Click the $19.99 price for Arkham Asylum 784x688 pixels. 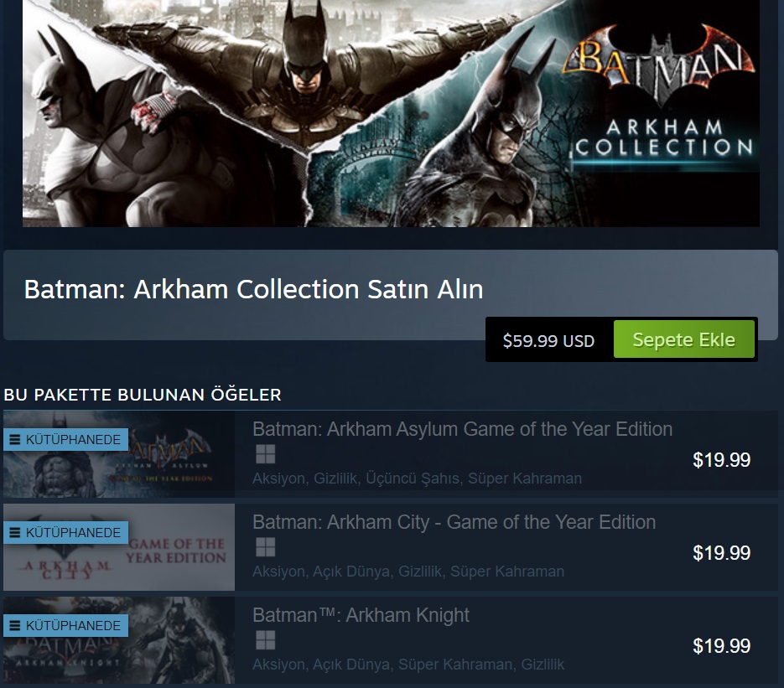(721, 460)
